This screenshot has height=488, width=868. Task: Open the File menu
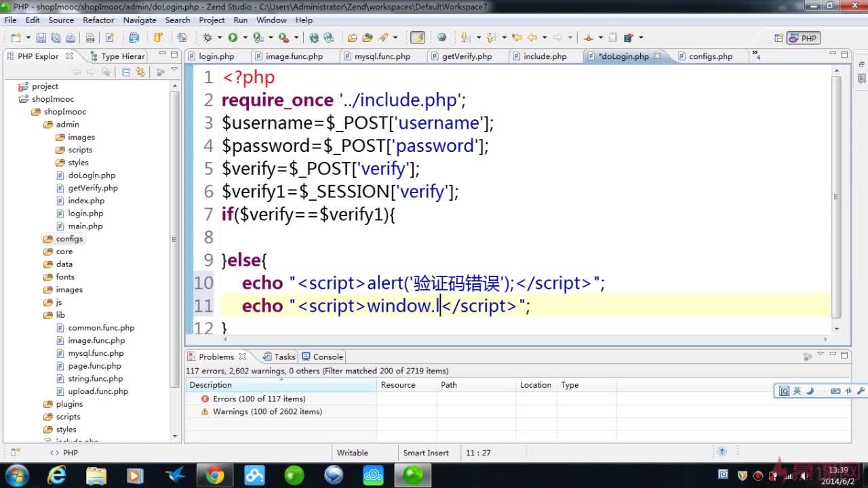coord(10,20)
